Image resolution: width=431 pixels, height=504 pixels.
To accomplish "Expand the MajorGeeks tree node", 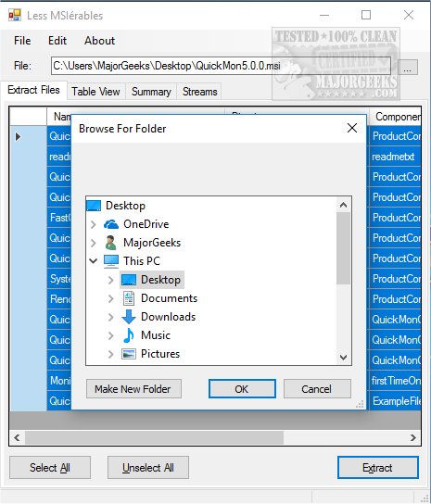I will [x=94, y=243].
